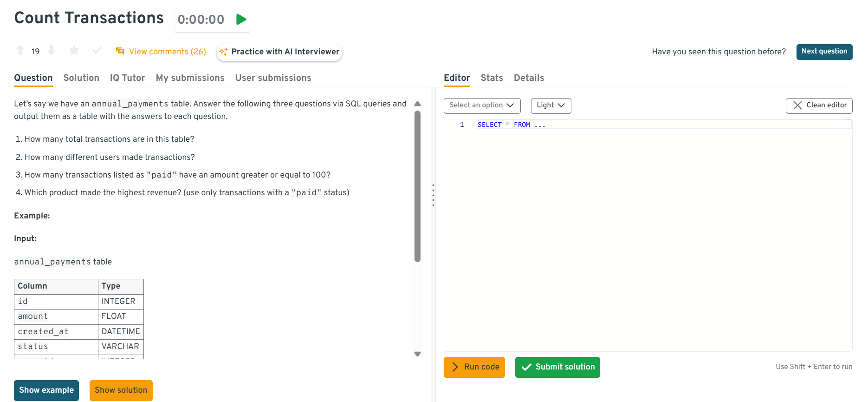Expand the 'Select an option' dropdown

coord(482,105)
